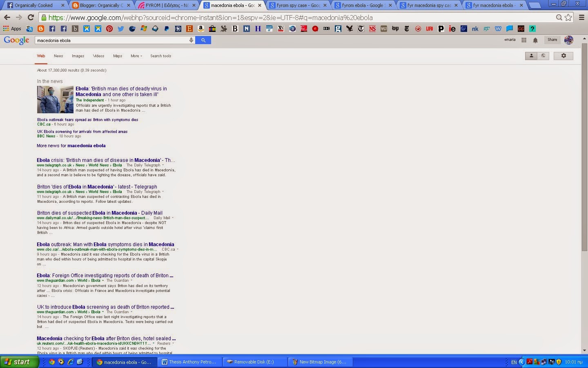Expand dropdown arrow next to The Daily Telegraph first result
Screen dimensions: 588x368
point(163,165)
